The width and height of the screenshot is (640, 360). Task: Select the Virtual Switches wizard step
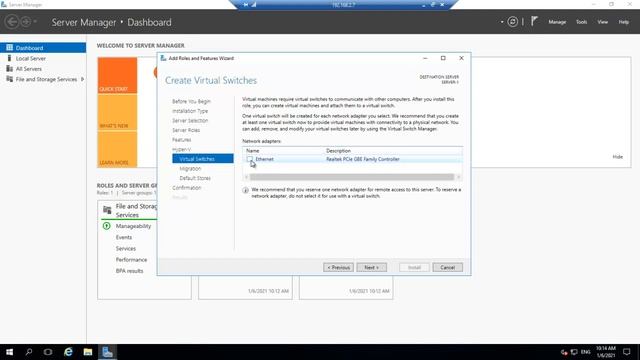(x=203, y=159)
